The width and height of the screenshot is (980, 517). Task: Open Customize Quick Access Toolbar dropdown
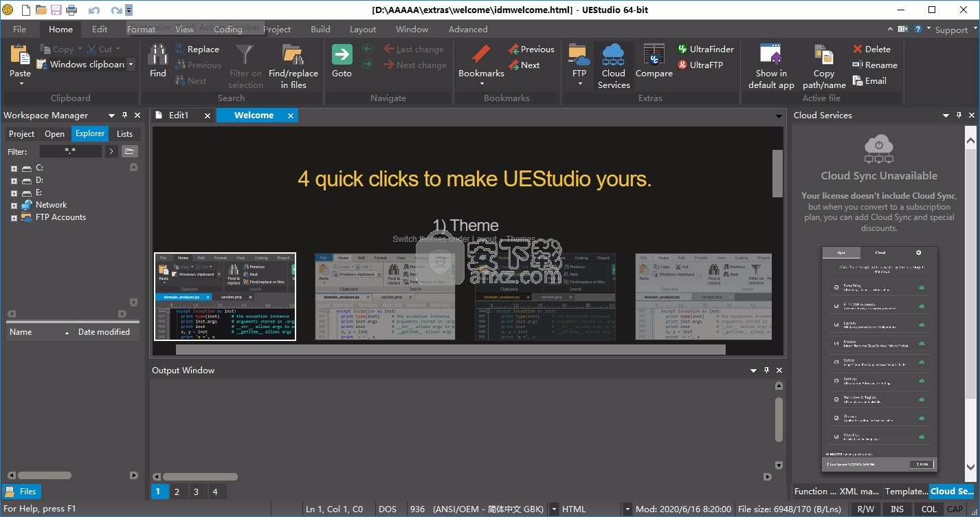pyautogui.click(x=129, y=10)
